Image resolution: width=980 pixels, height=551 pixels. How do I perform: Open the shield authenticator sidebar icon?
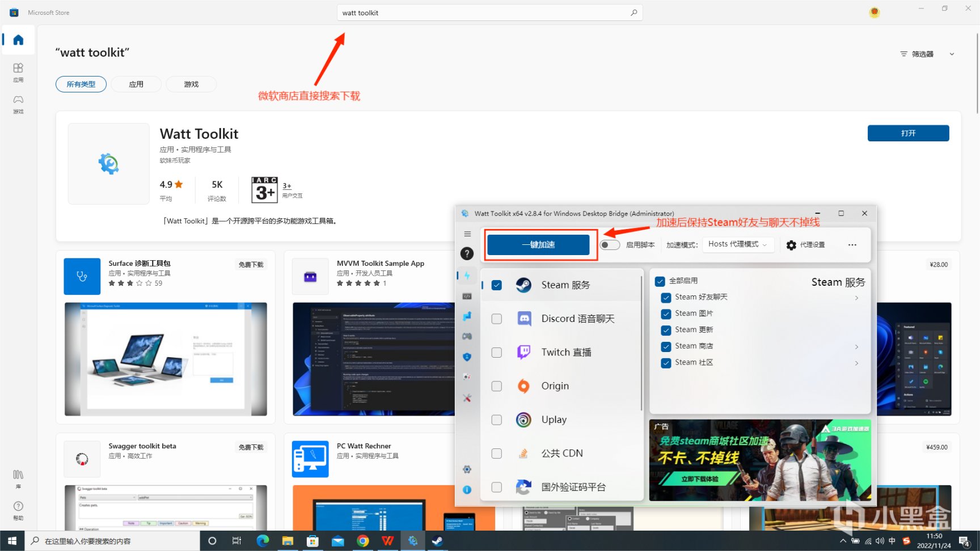click(467, 357)
